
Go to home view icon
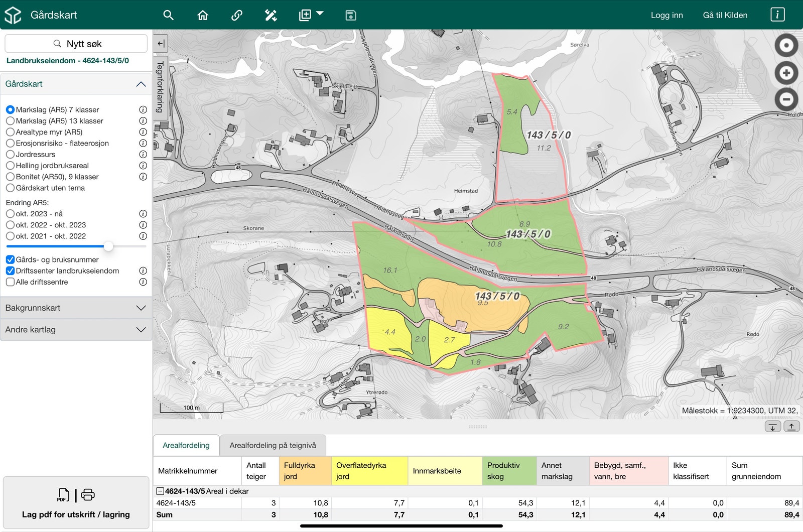pyautogui.click(x=203, y=15)
